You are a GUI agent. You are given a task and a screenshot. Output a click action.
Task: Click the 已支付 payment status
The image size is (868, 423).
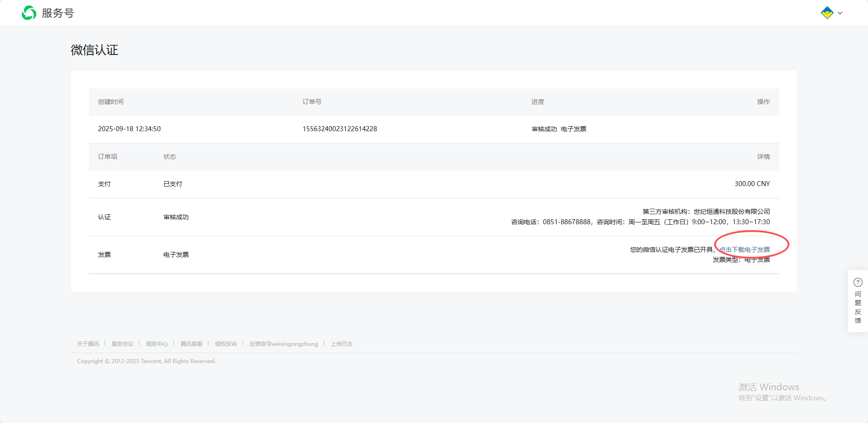[173, 184]
